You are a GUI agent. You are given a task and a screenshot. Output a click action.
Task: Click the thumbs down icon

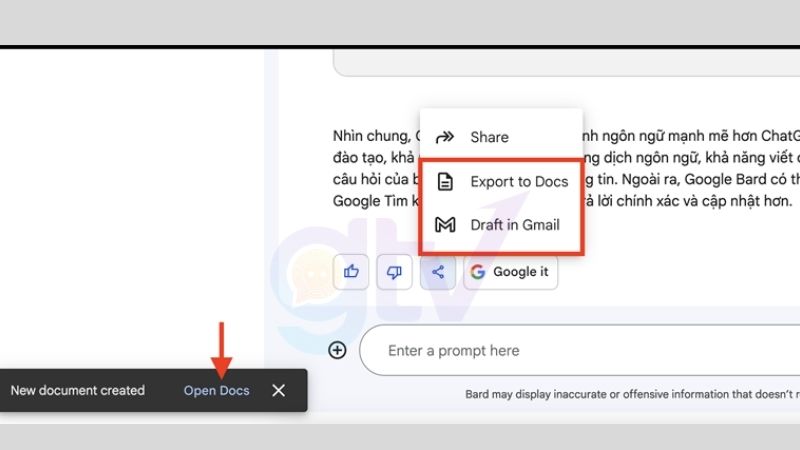394,271
